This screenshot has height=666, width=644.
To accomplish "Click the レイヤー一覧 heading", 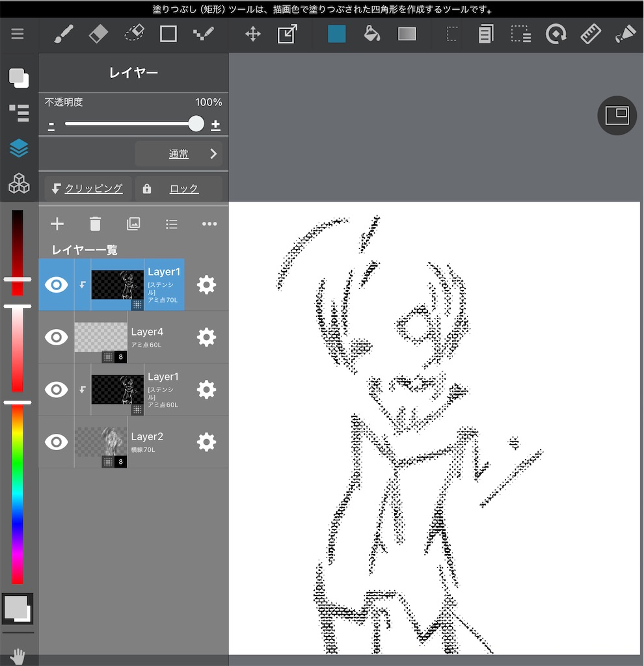I will pos(84,250).
